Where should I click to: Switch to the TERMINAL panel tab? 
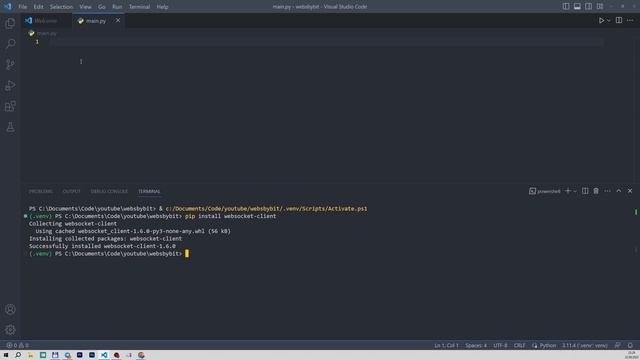[x=149, y=191]
